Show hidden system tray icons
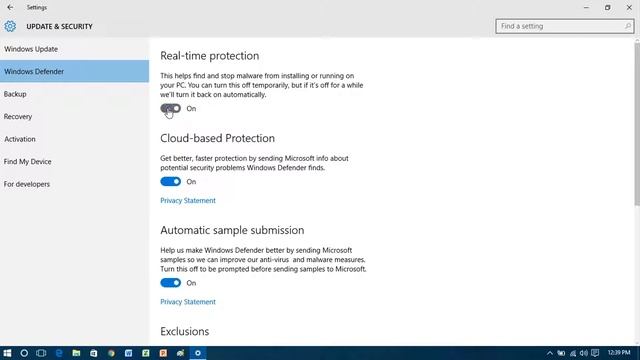 point(549,353)
